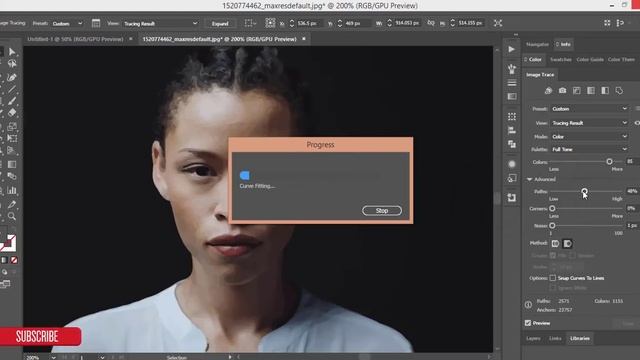Click the Grayscale preset icon

(x=591, y=91)
